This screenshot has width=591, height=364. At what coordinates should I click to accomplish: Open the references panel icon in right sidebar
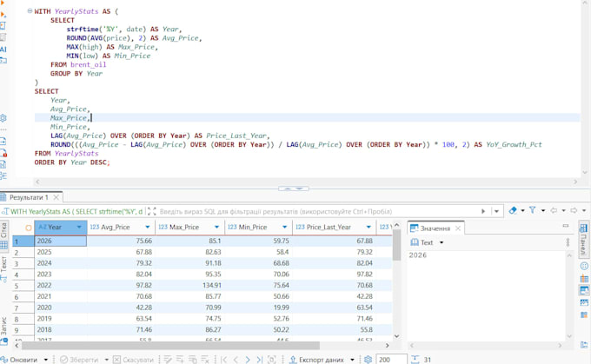[584, 314]
